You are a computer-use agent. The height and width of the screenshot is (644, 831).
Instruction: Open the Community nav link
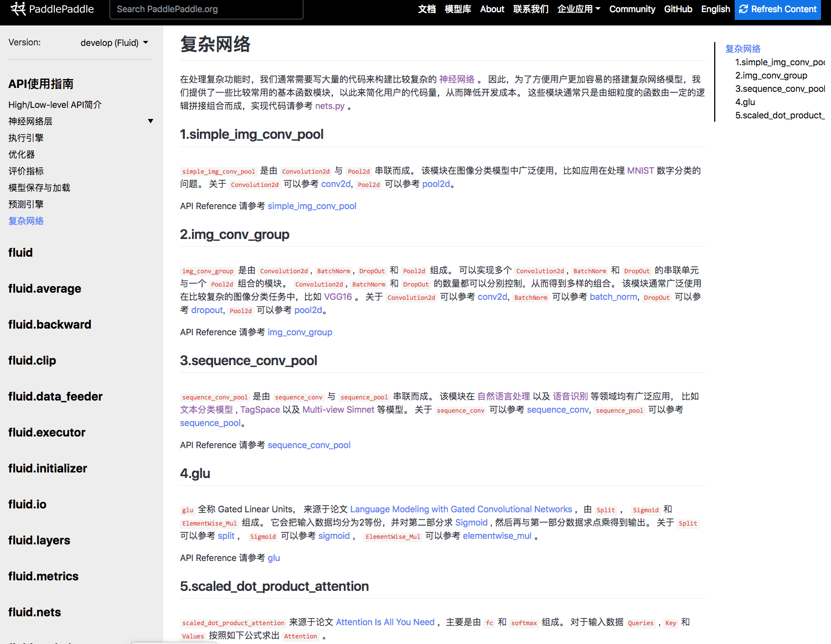(x=632, y=9)
